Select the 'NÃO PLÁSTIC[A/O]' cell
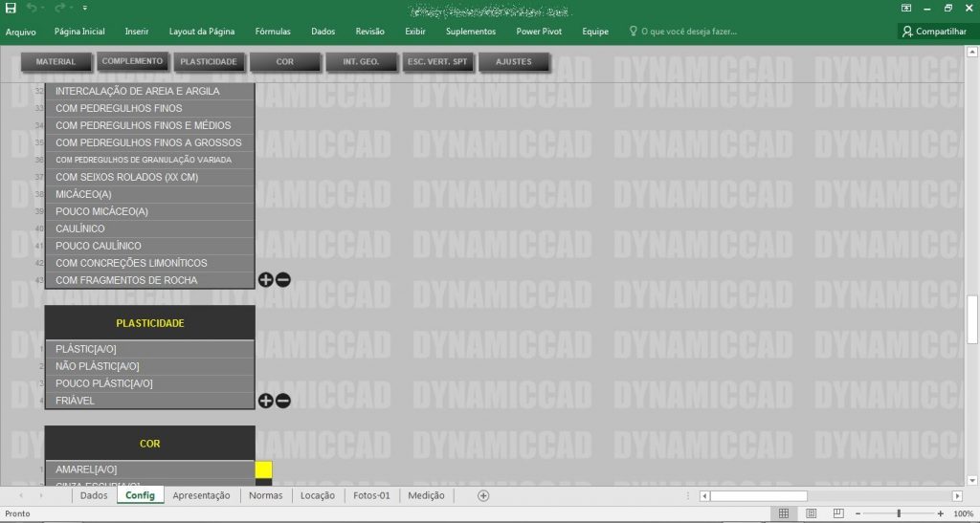Image resolution: width=980 pixels, height=523 pixels. click(150, 366)
